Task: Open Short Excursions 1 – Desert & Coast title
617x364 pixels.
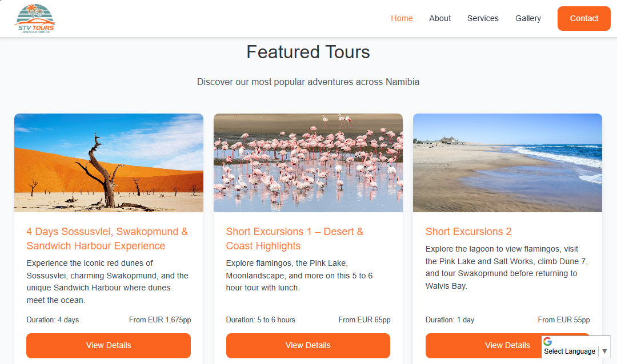Action: pos(294,238)
